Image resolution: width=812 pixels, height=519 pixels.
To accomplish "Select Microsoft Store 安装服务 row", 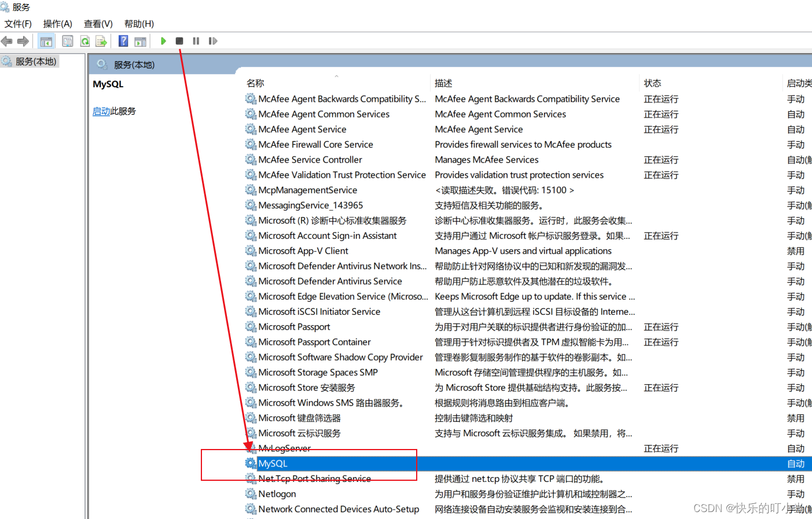I will coord(527,388).
